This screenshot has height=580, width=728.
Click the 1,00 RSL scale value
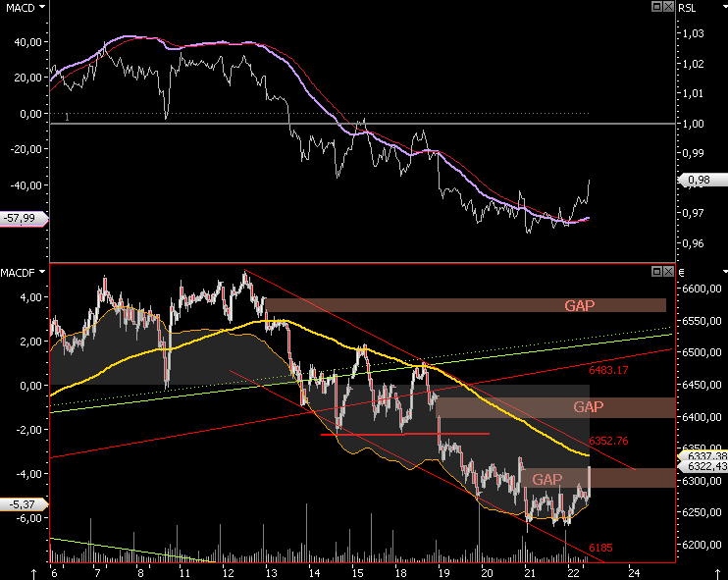[694, 124]
